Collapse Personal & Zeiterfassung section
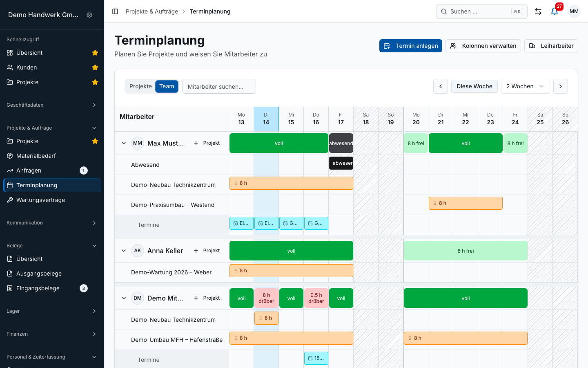This screenshot has width=588, height=368. (x=52, y=357)
